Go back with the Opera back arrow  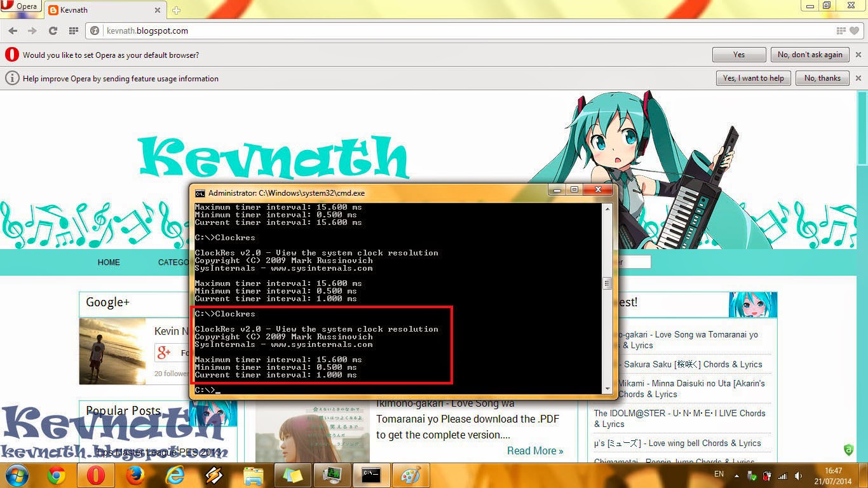pyautogui.click(x=13, y=30)
